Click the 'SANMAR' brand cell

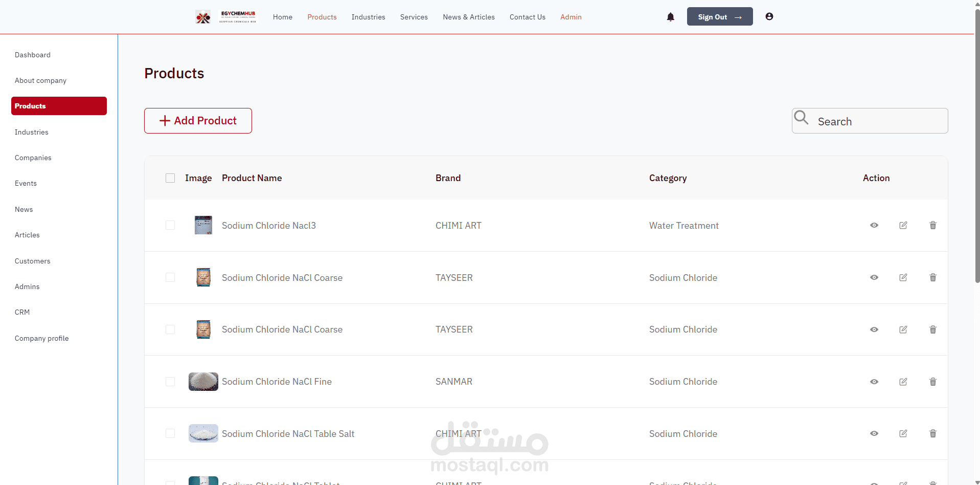click(x=454, y=382)
